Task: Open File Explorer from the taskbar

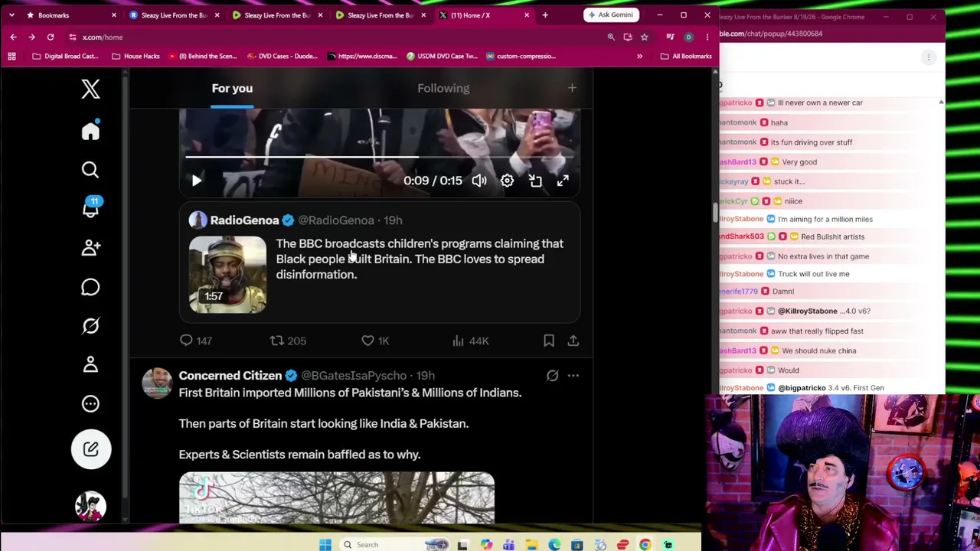Action: [531, 545]
